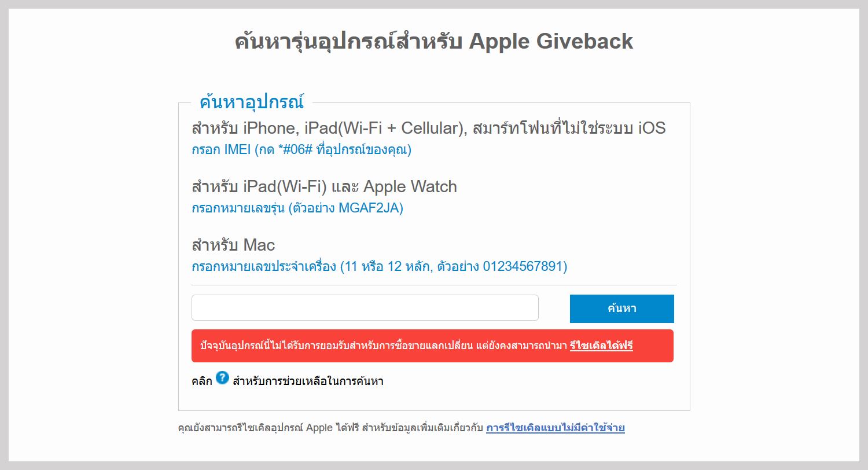Click the blue ค้นหา search button
This screenshot has height=470, width=868.
tap(622, 309)
